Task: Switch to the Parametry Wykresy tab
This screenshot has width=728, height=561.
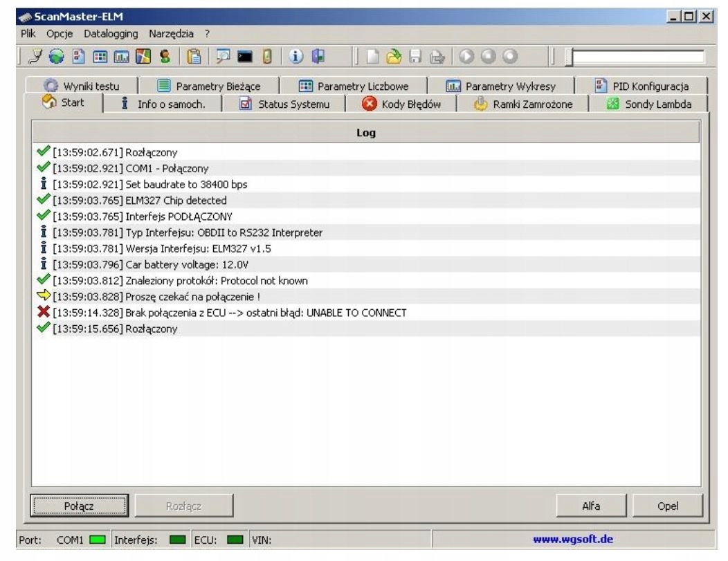Action: pos(501,86)
